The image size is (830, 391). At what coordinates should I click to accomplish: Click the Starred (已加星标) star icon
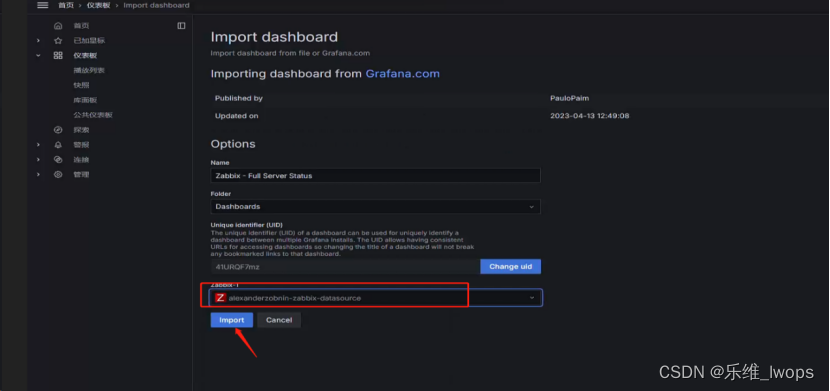click(58, 41)
